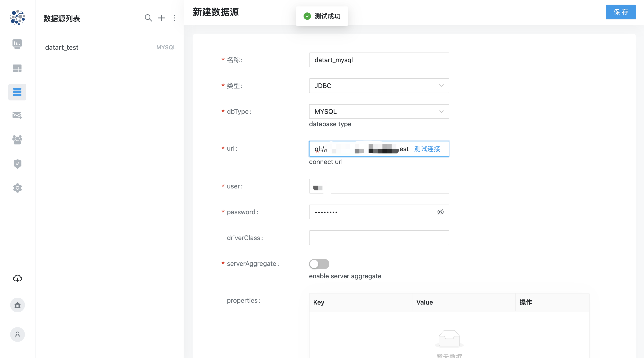Click the MYSQL tag beside datart_test
Screen dimensions: 644x358
click(x=166, y=47)
